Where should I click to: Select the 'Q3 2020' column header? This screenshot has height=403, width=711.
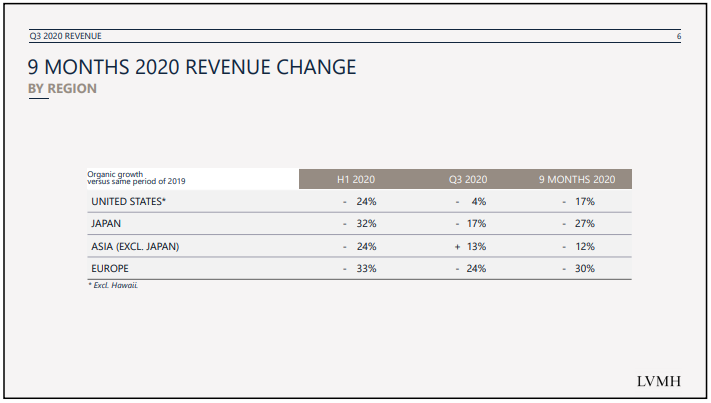coord(468,180)
